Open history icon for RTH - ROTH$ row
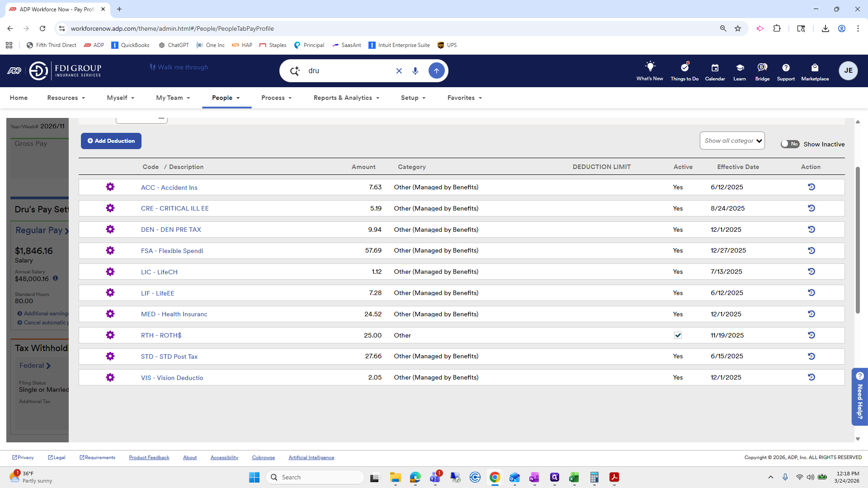 tap(811, 335)
